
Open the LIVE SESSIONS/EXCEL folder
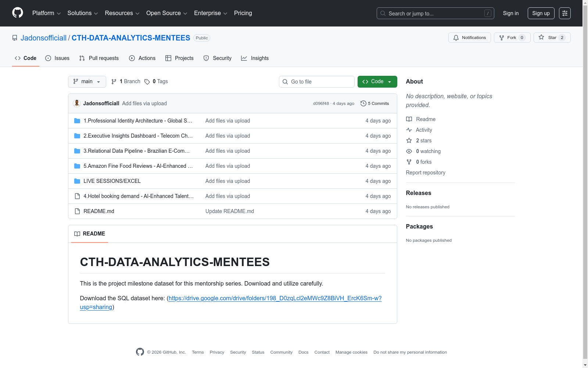(x=112, y=181)
